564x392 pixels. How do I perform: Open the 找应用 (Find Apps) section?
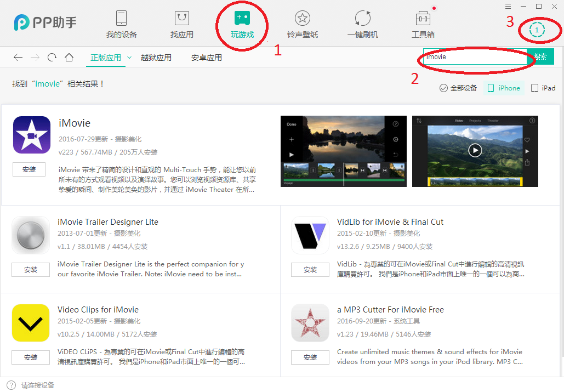(x=181, y=25)
